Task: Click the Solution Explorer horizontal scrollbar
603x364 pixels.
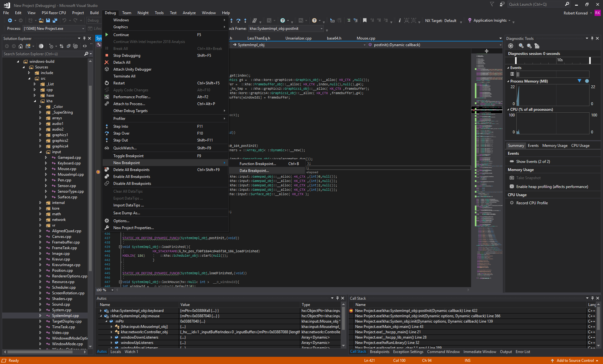Action: (x=40, y=352)
